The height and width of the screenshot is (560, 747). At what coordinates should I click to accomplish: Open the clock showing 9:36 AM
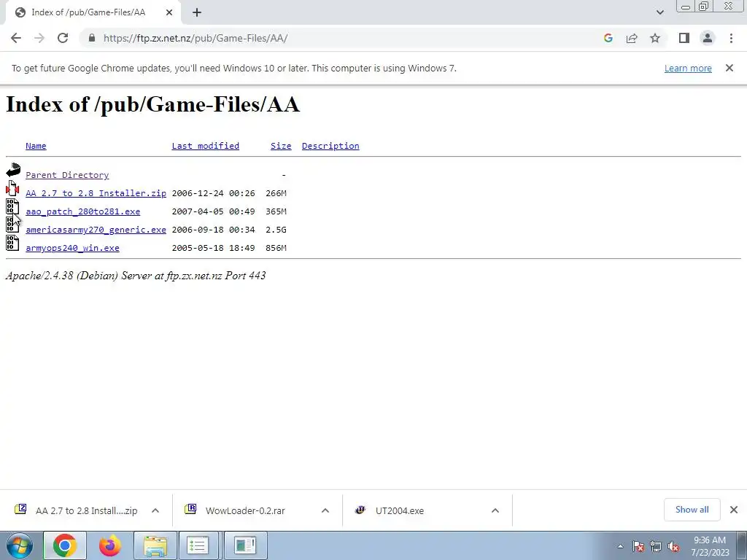(x=710, y=546)
